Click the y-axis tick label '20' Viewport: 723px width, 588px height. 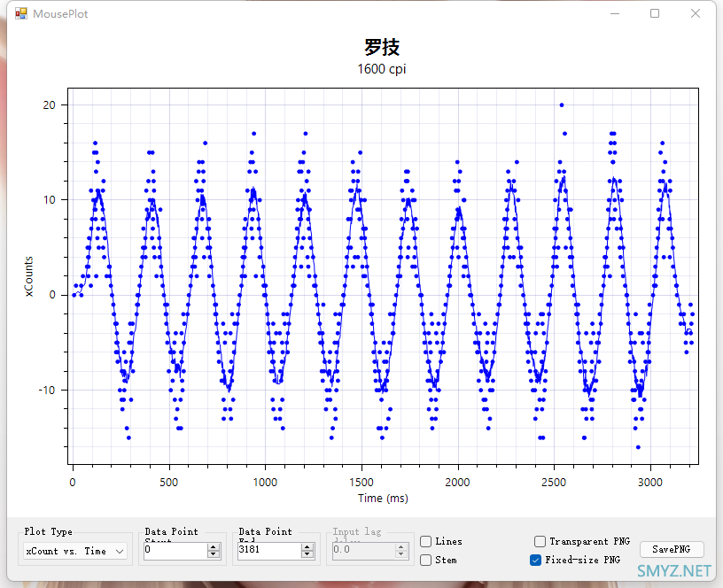tap(50, 105)
